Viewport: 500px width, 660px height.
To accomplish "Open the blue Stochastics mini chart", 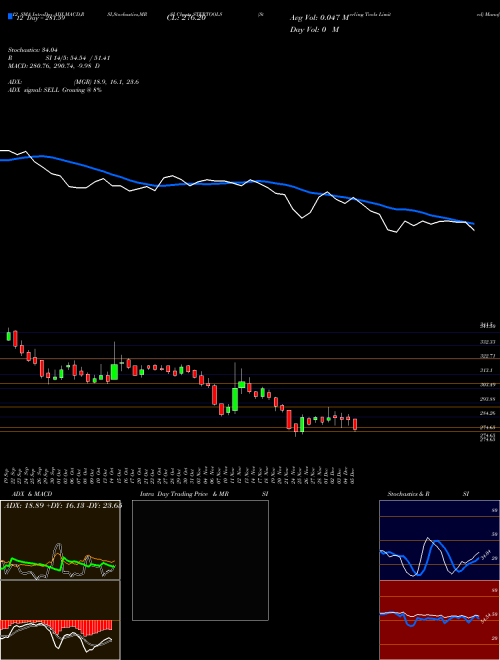I will (x=439, y=540).
